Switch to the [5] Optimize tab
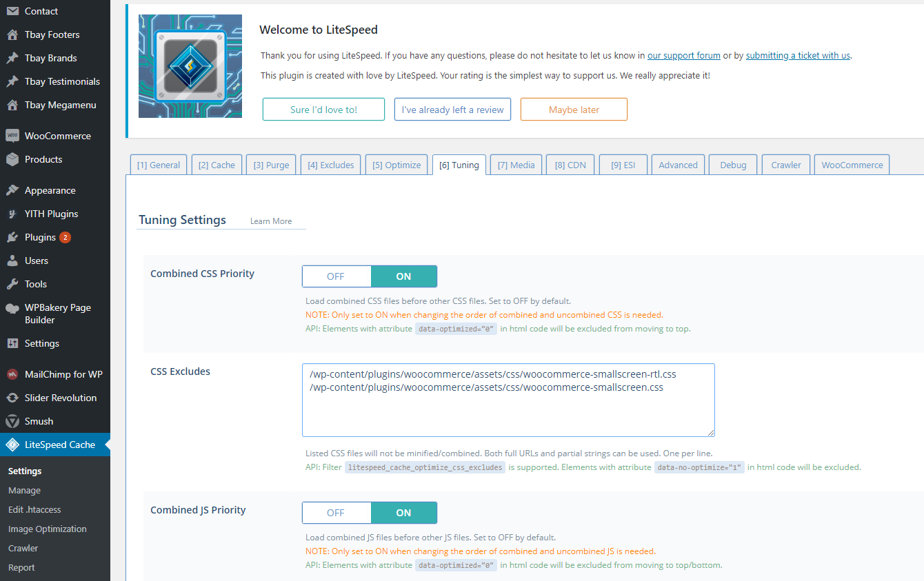This screenshot has width=924, height=581. (396, 165)
